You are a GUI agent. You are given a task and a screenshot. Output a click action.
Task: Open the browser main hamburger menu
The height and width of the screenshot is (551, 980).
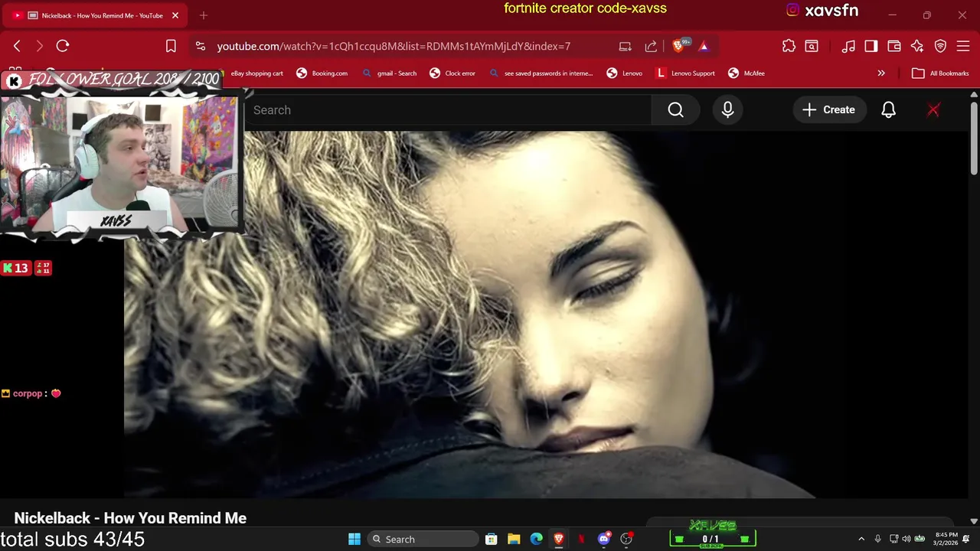[x=963, y=46]
